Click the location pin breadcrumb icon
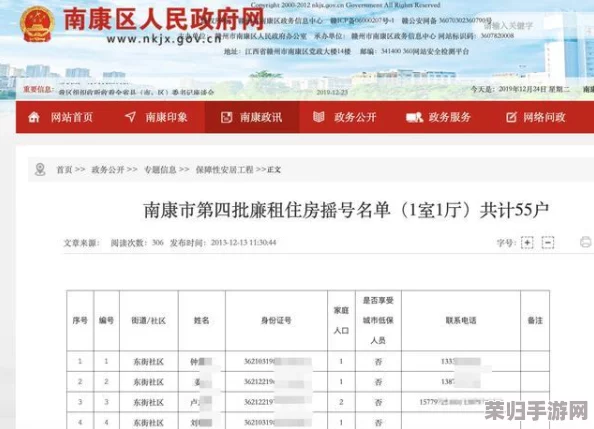594x429 pixels. pos(40,169)
